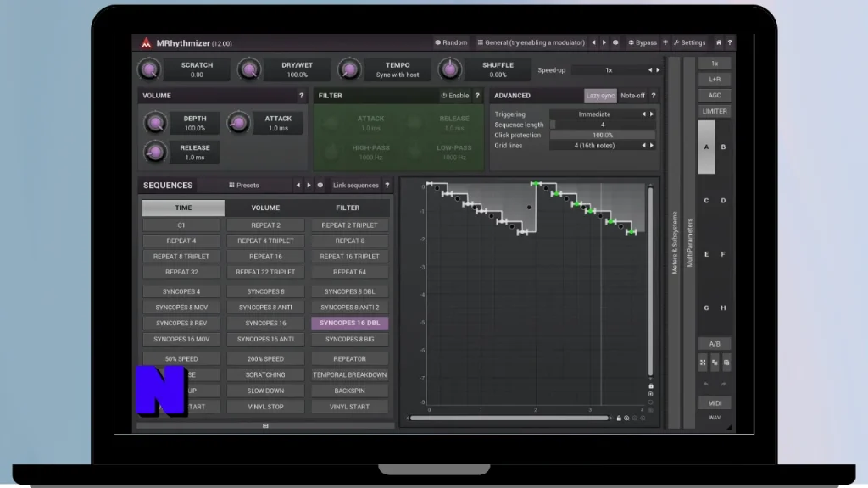
Task: Select the Temporal Breakdown sequence
Action: click(350, 374)
